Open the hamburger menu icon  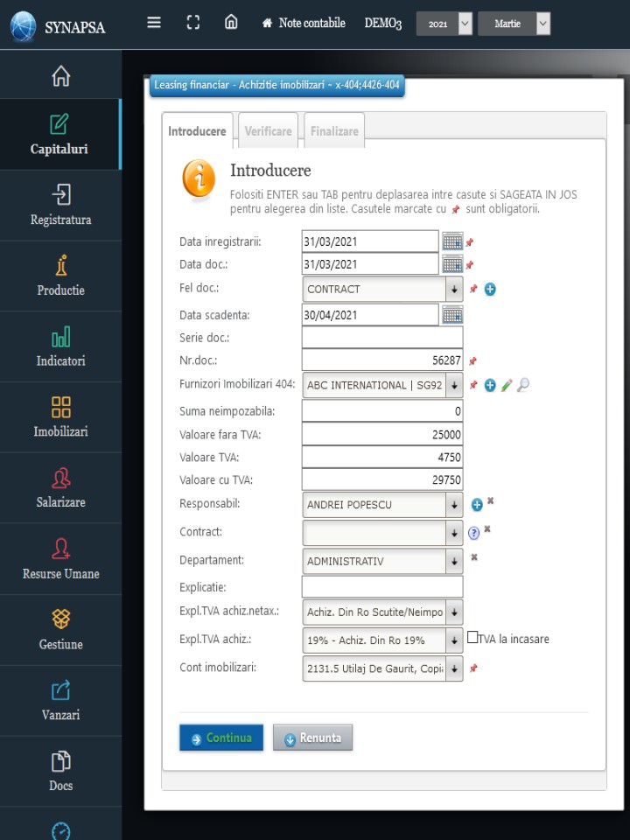pyautogui.click(x=154, y=23)
